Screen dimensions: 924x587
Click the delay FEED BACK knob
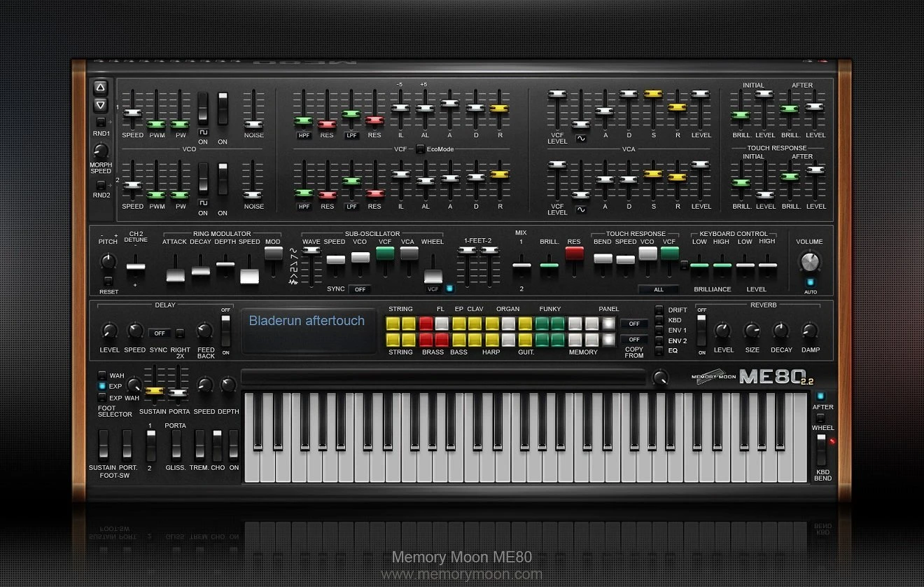pos(204,331)
